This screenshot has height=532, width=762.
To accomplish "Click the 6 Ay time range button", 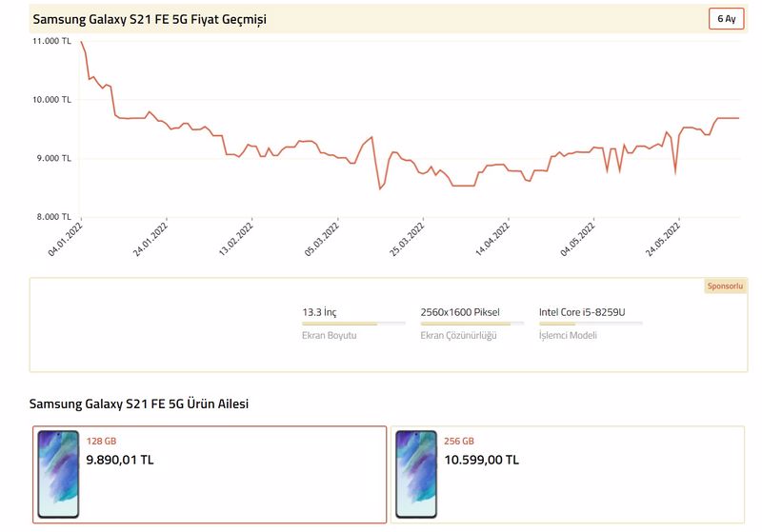I will [x=726, y=19].
